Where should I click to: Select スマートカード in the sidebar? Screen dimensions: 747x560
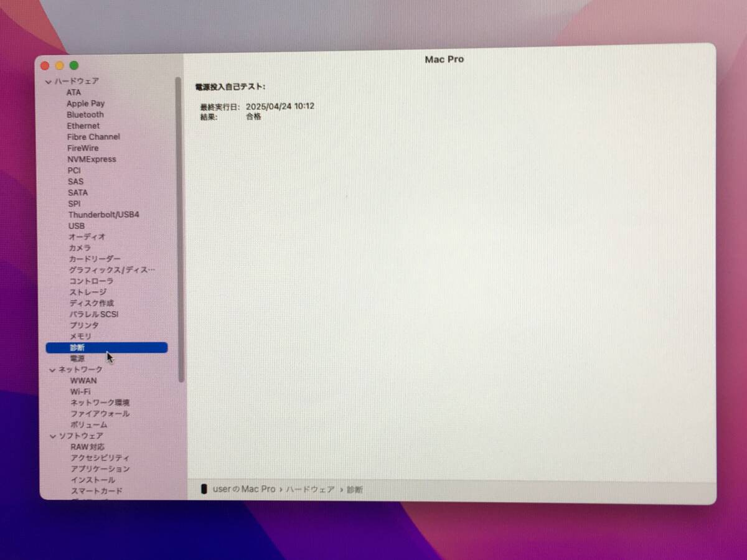click(x=96, y=491)
